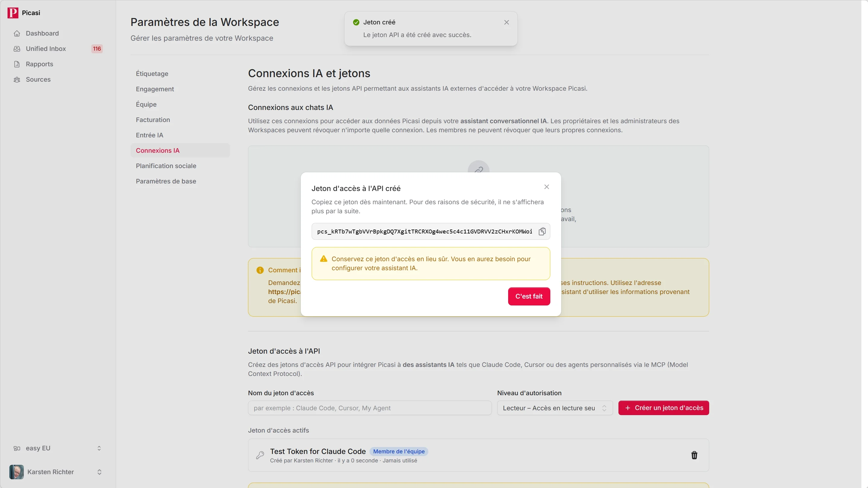Select the Connexions IA tab
Screen dimensions: 868x488
180,151
